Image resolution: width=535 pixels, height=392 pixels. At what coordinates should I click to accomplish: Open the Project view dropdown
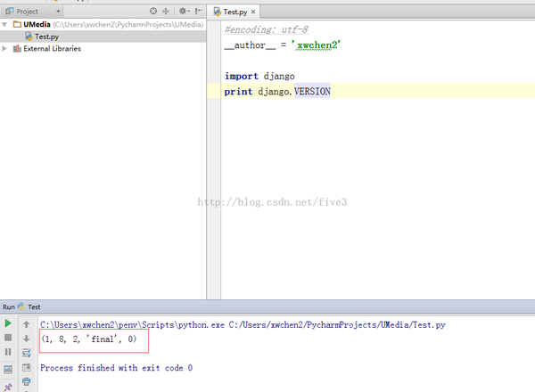[x=59, y=11]
